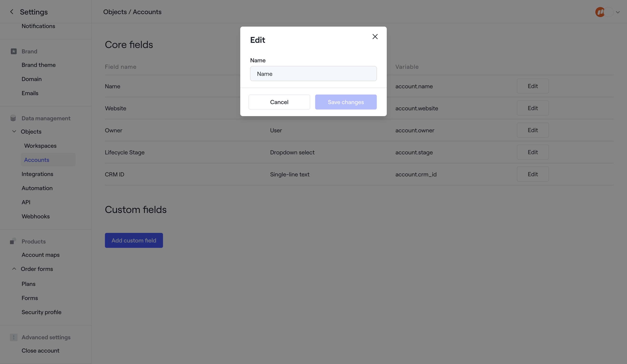Click the Variable column header
Image resolution: width=627 pixels, height=364 pixels.
coord(407,67)
